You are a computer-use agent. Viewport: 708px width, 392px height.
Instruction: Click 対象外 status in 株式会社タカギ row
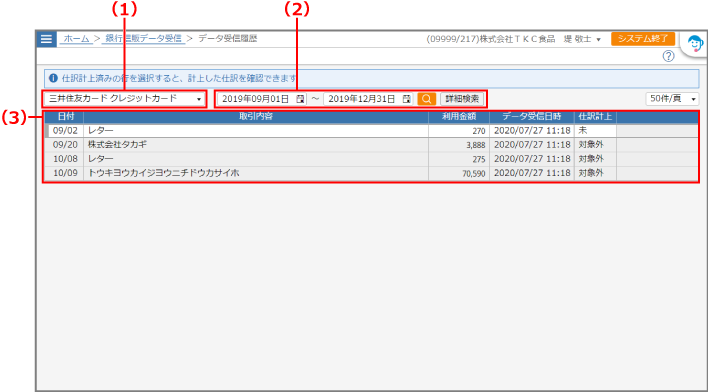click(595, 145)
